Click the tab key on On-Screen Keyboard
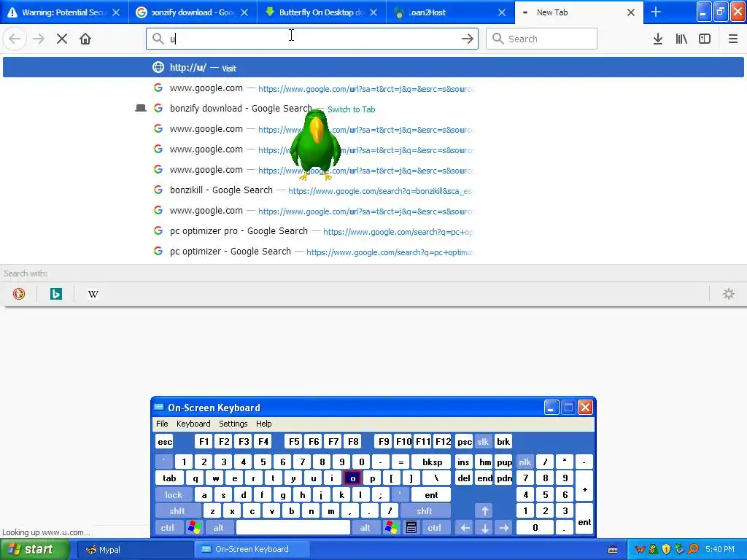 [x=169, y=478]
